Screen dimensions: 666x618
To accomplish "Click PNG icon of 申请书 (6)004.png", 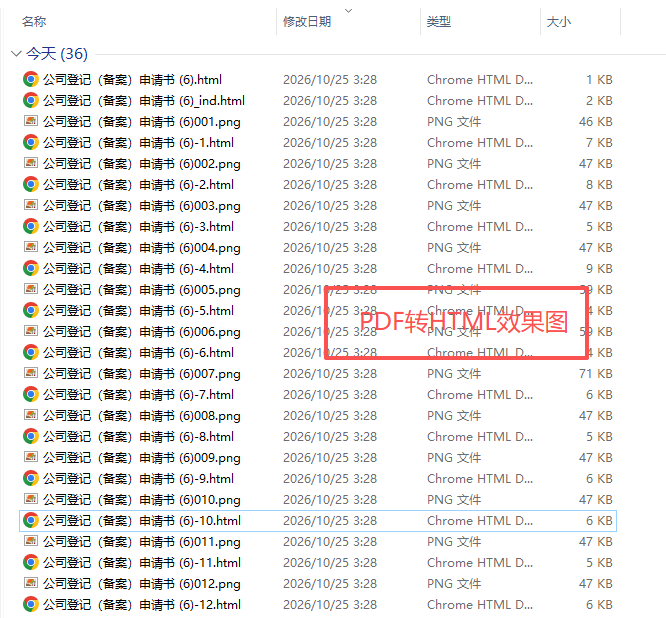I will click(31, 247).
